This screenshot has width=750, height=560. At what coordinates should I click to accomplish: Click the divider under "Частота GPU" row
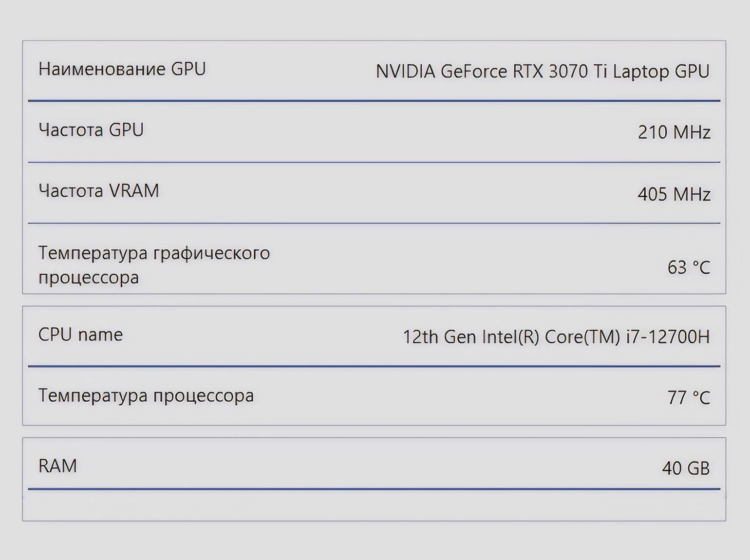(374, 162)
